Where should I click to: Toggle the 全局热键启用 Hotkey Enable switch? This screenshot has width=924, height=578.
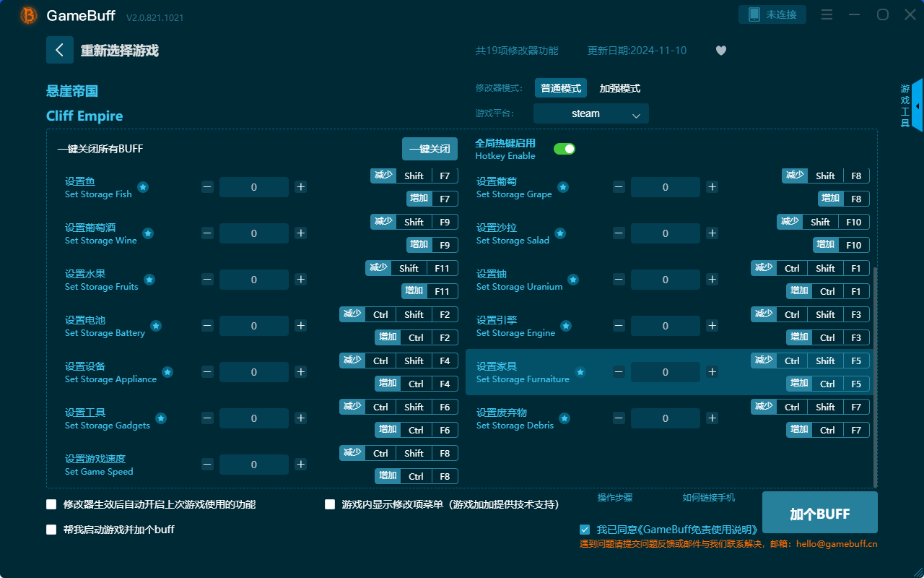pos(566,148)
